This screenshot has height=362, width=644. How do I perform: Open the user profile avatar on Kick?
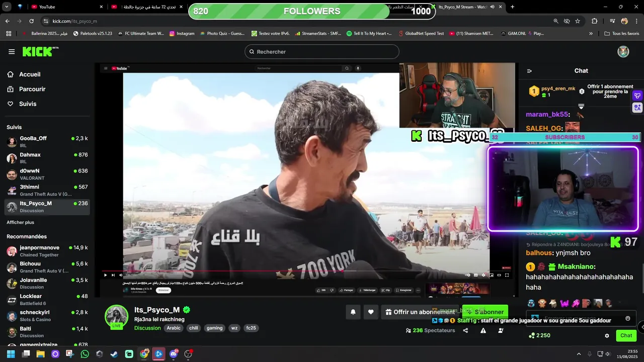[x=623, y=52]
